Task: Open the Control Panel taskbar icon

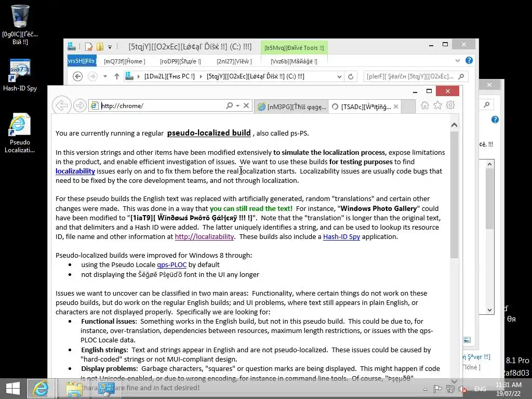Action: (106, 389)
